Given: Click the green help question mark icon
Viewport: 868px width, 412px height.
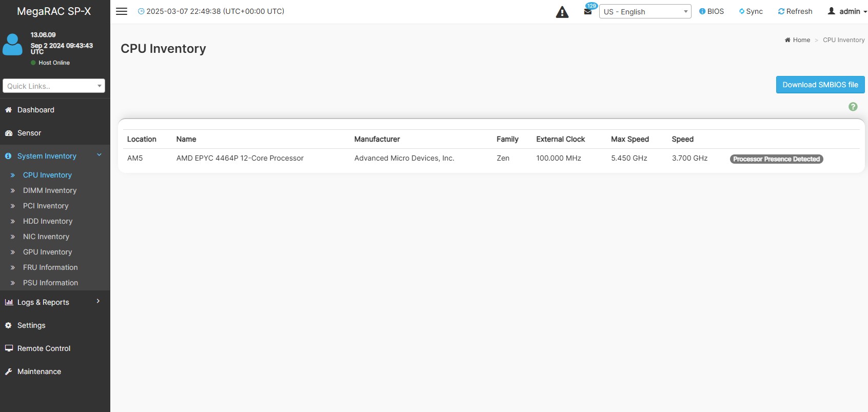Looking at the screenshot, I should [853, 107].
